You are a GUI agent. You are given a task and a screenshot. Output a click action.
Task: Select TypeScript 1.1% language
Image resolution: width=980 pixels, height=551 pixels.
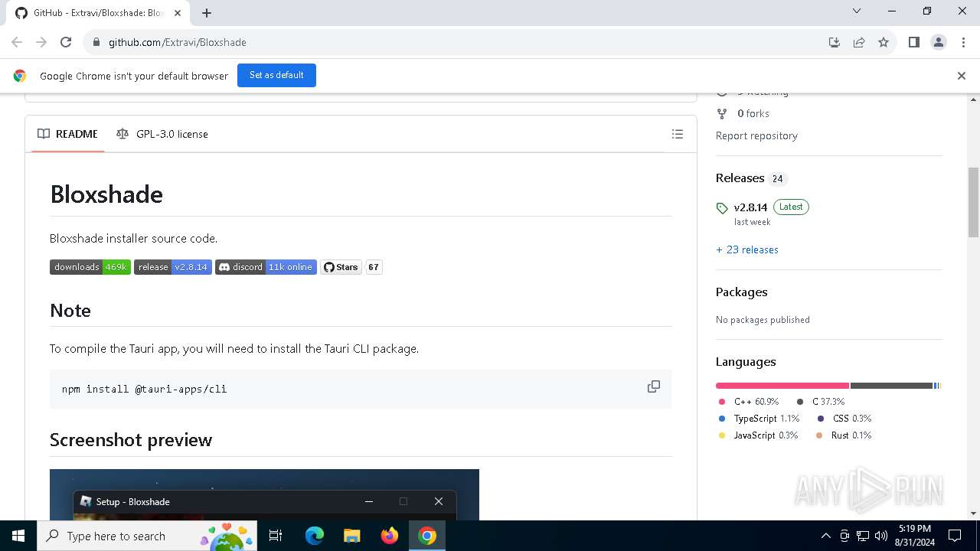759,419
